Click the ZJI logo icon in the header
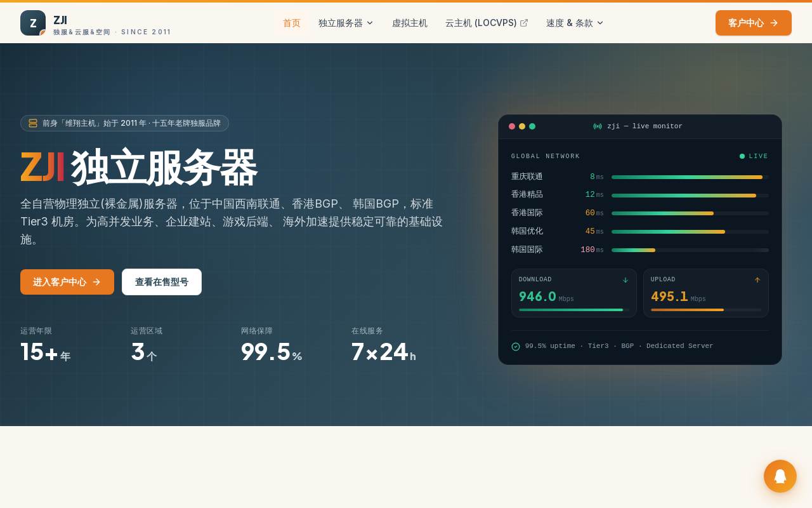This screenshot has width=812, height=508. tap(33, 23)
